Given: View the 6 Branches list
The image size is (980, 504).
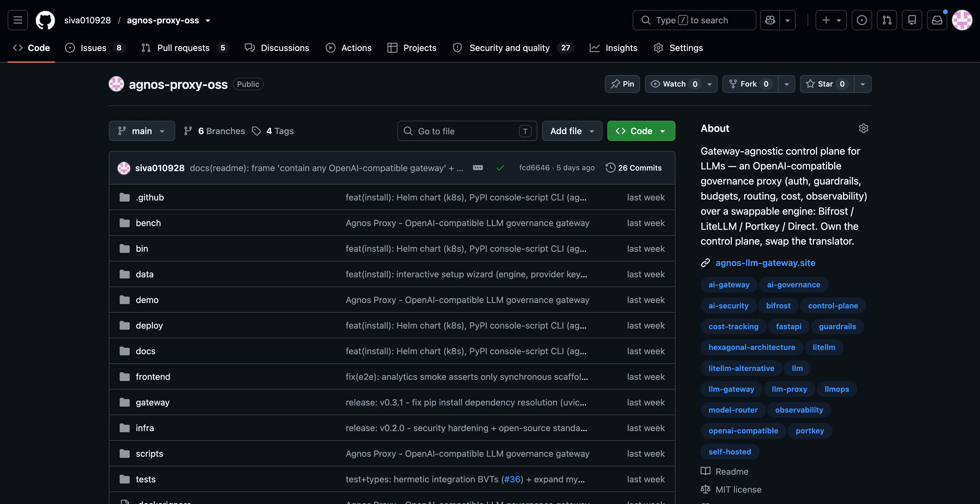Looking at the screenshot, I should coord(214,131).
